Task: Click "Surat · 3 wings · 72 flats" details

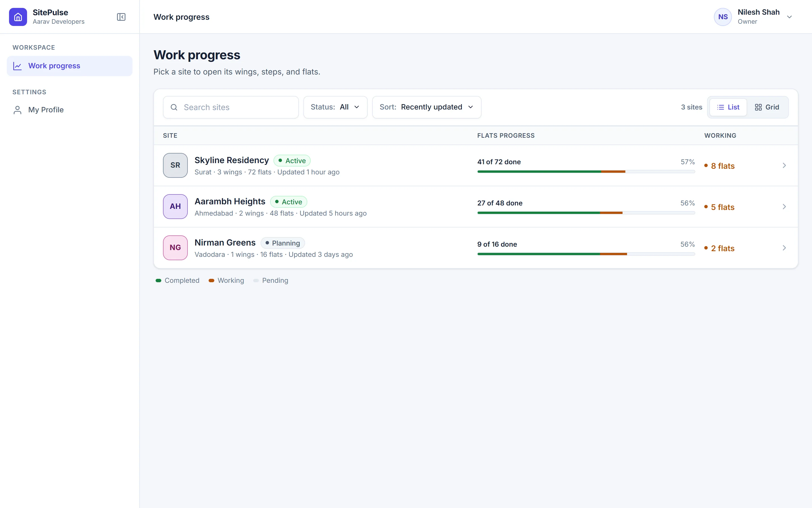Action: [x=233, y=172]
